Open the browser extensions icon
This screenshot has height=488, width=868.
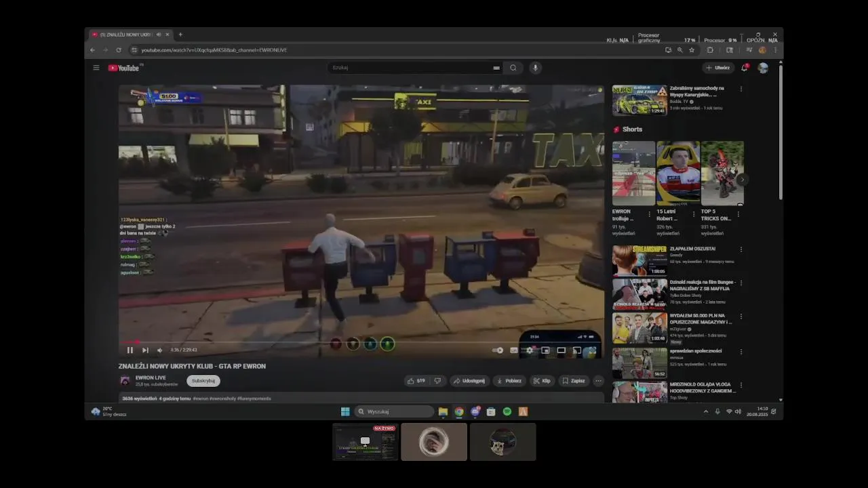tap(710, 50)
